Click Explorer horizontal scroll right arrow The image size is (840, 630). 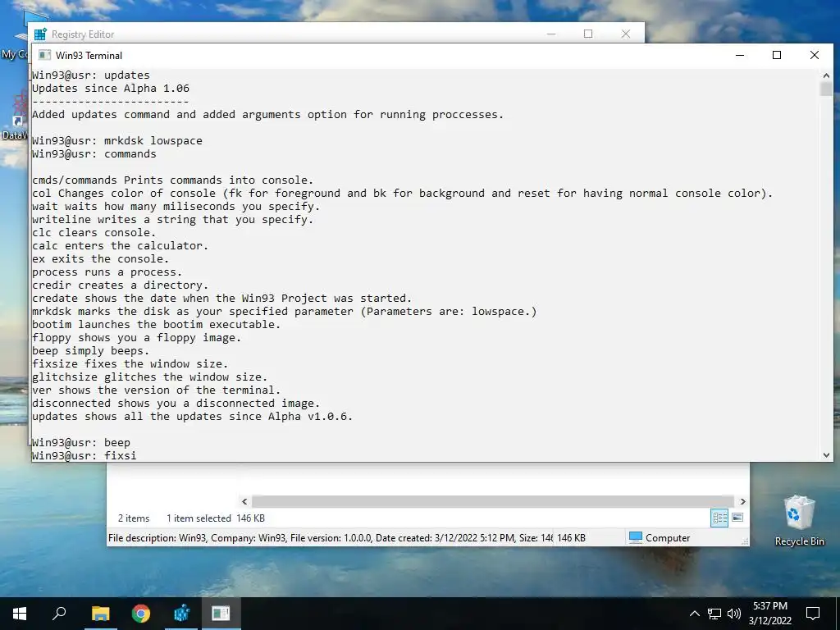tap(743, 501)
